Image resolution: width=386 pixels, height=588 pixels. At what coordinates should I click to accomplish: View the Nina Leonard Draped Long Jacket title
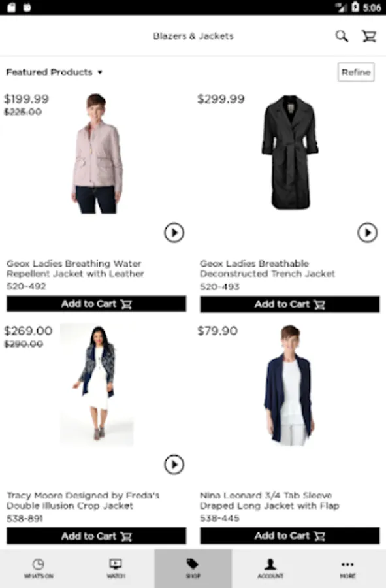tap(270, 500)
